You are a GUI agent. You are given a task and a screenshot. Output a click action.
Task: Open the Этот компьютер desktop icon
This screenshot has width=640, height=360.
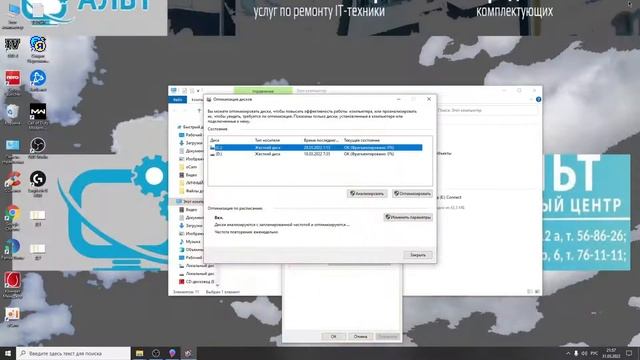(x=13, y=16)
